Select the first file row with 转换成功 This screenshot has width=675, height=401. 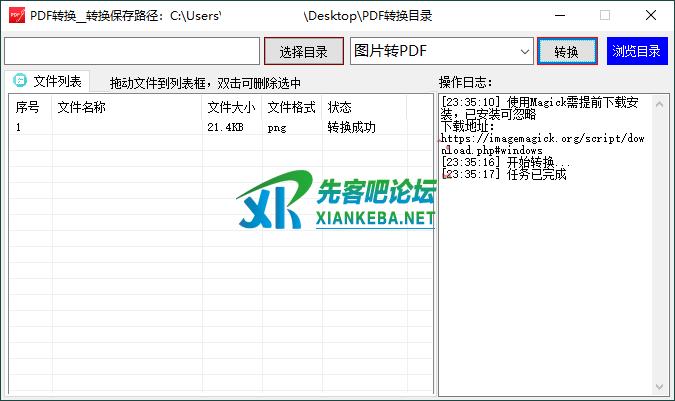tap(200, 128)
